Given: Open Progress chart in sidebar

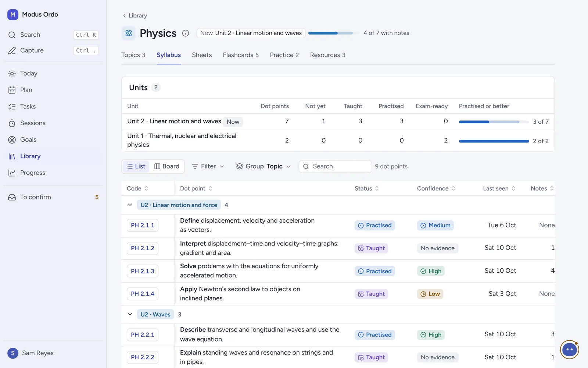Looking at the screenshot, I should [x=53, y=173].
